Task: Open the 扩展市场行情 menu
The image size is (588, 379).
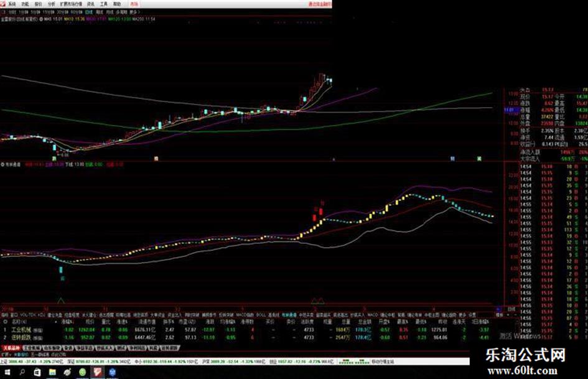Action: (x=72, y=4)
